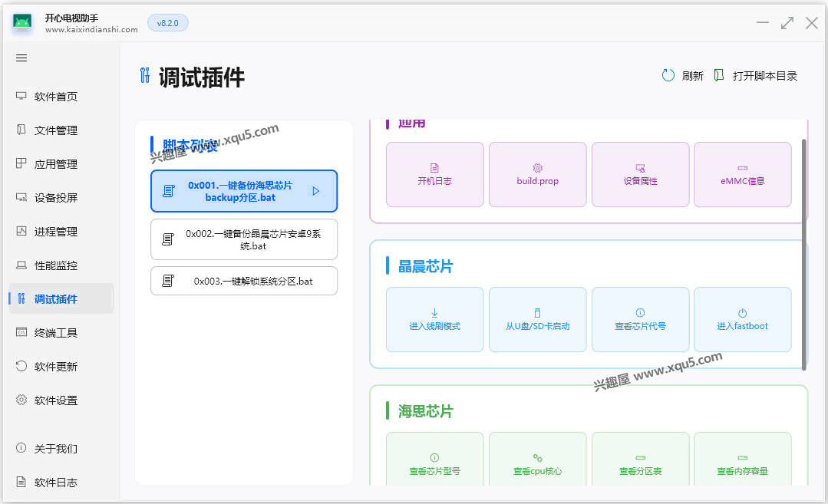Select script 0x002 晶晨芯片安卓9系统

(243, 239)
